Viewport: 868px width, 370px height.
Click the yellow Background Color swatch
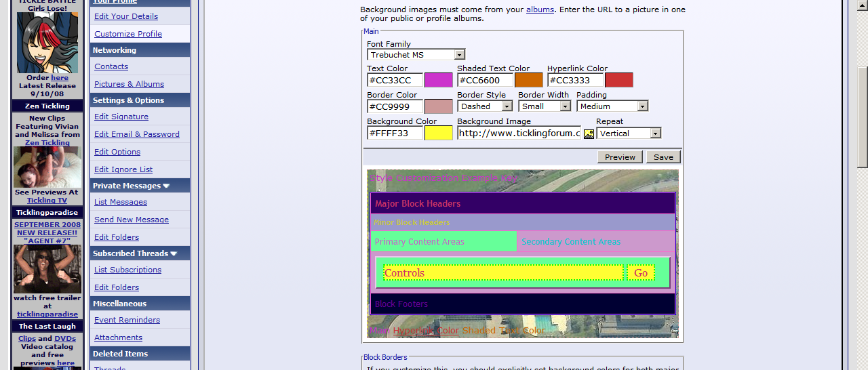(x=438, y=133)
